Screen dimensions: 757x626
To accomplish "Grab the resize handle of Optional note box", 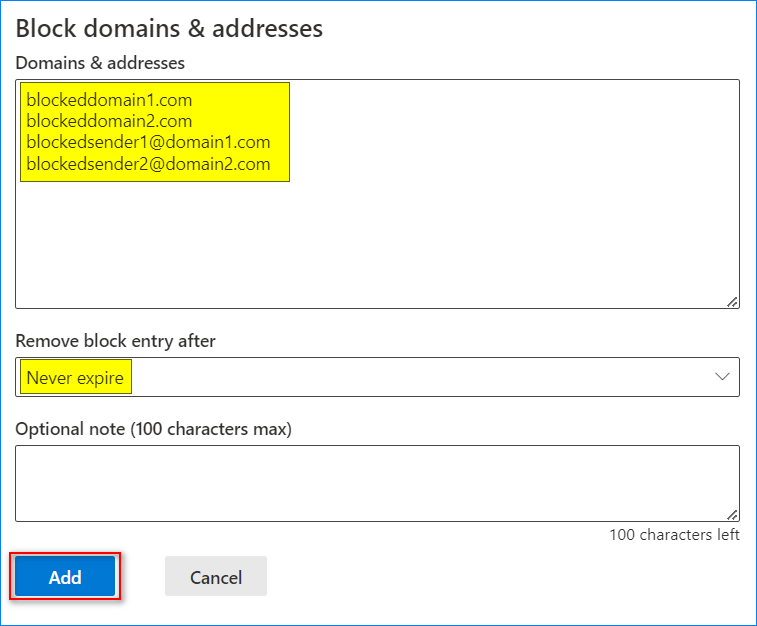I will pos(732,515).
